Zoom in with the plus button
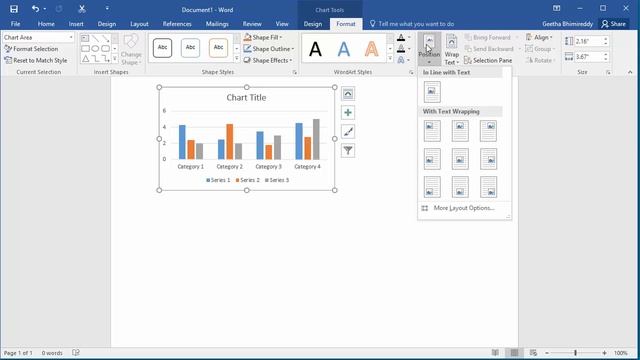This screenshot has width=640, height=360. coord(604,353)
